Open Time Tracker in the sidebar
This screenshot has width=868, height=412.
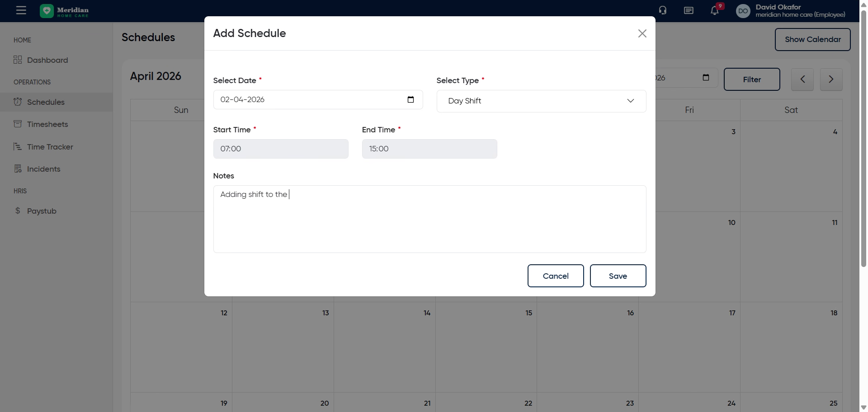point(50,147)
